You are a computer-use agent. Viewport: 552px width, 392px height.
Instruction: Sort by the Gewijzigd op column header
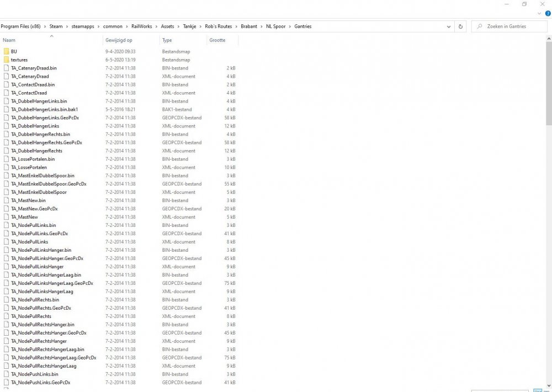click(x=119, y=40)
